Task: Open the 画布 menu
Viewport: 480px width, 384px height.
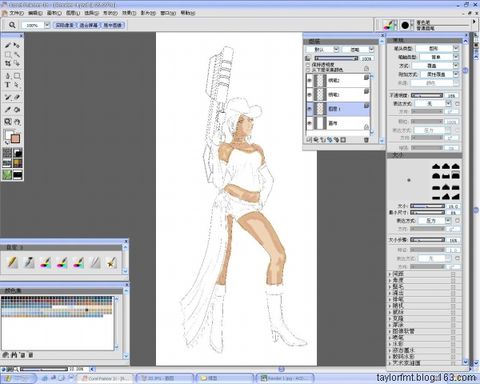Action: click(x=54, y=13)
